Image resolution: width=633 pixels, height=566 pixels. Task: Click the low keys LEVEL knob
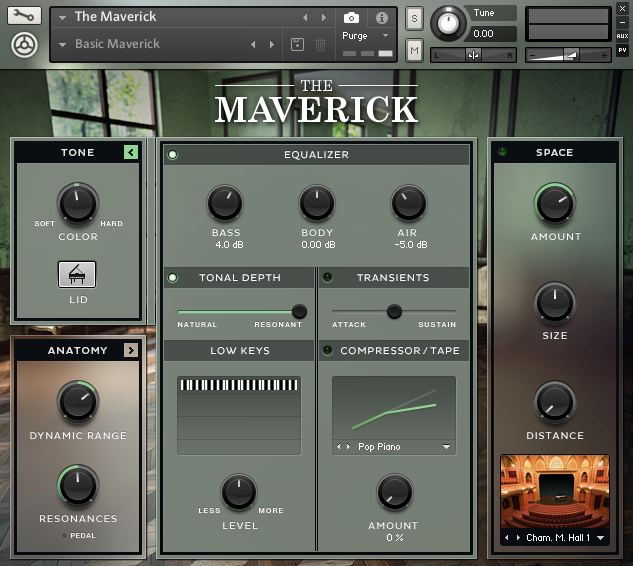click(239, 492)
